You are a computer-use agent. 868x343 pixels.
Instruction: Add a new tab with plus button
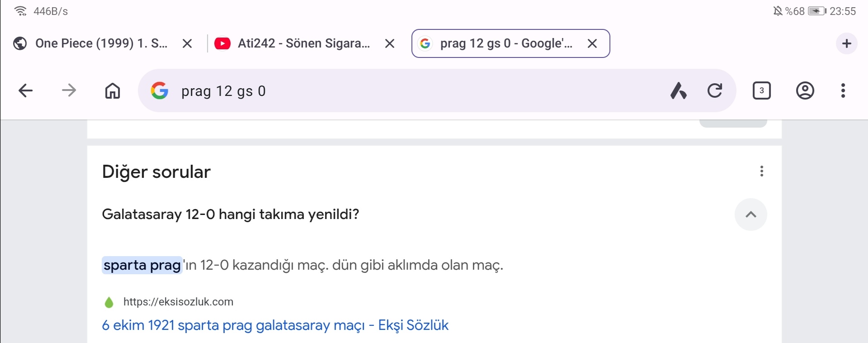point(847,43)
